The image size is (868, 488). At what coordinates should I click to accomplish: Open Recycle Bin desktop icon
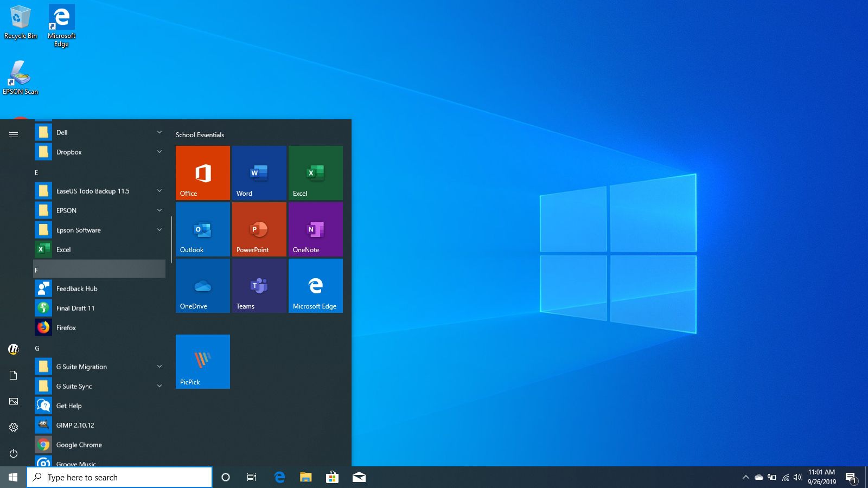[21, 23]
